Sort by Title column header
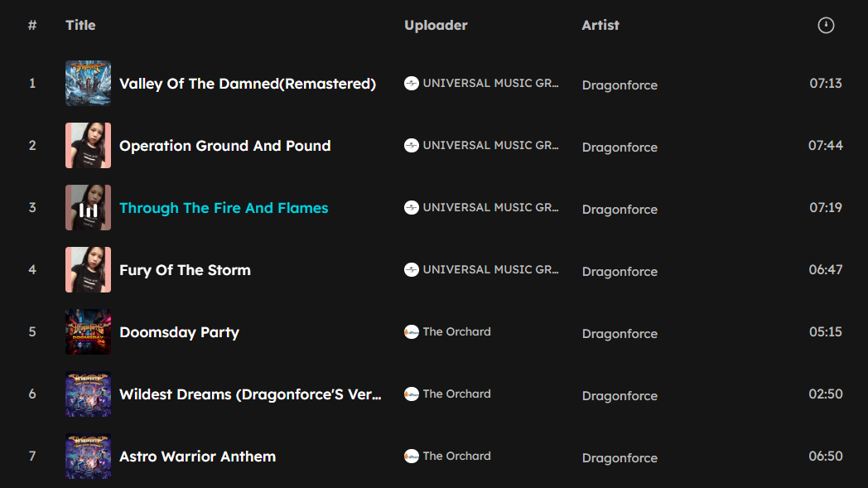 pyautogui.click(x=80, y=26)
